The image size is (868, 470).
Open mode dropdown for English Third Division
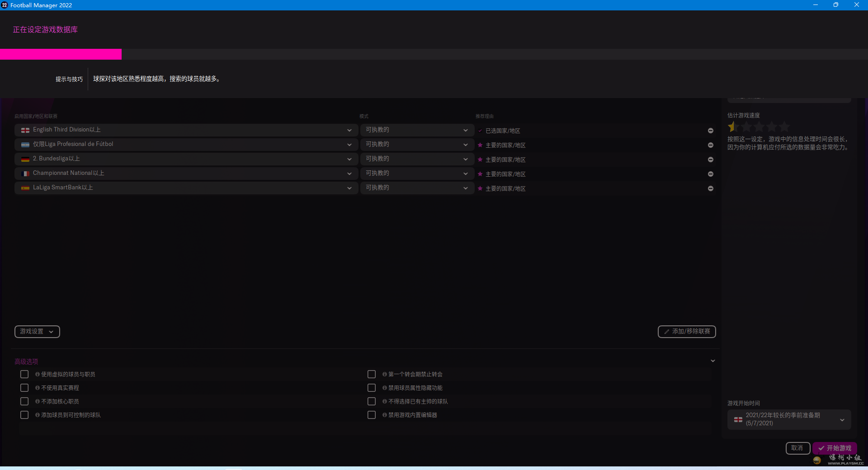(417, 130)
